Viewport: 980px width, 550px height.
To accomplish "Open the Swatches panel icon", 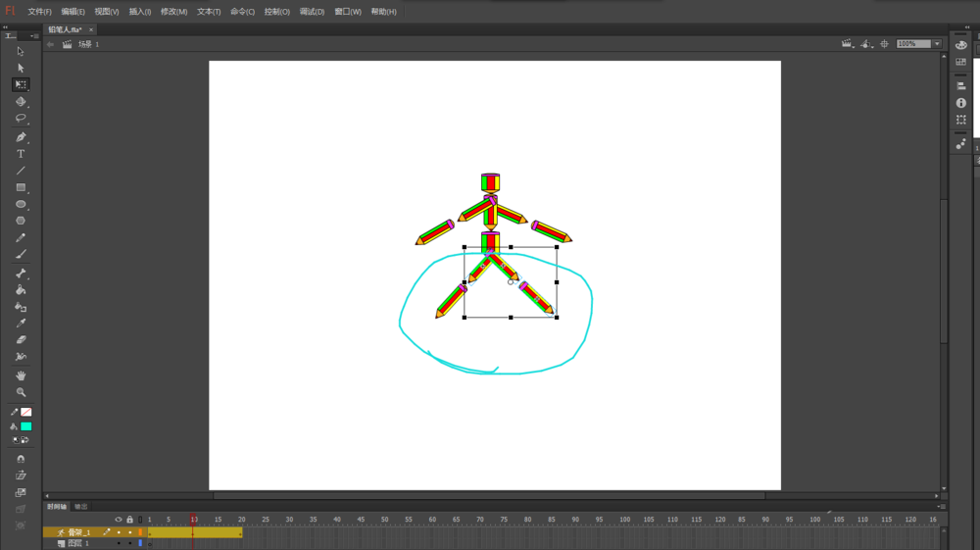I will [x=961, y=62].
